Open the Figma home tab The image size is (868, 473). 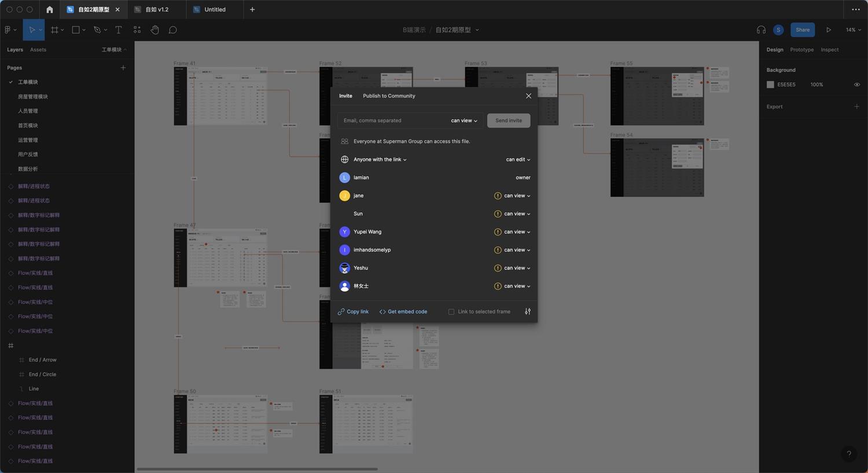(x=49, y=9)
